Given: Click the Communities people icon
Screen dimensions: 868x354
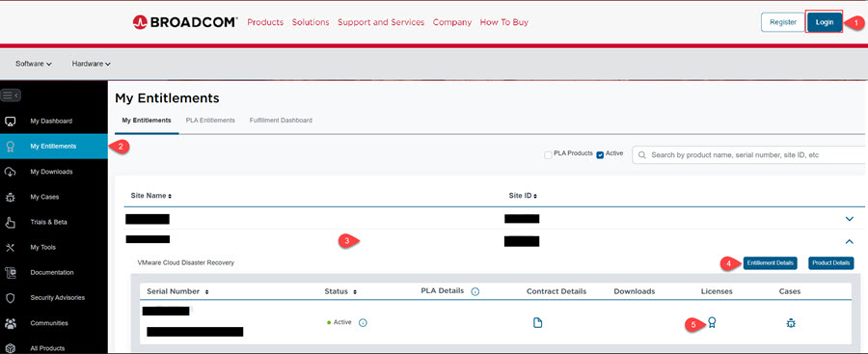Looking at the screenshot, I should (10, 323).
